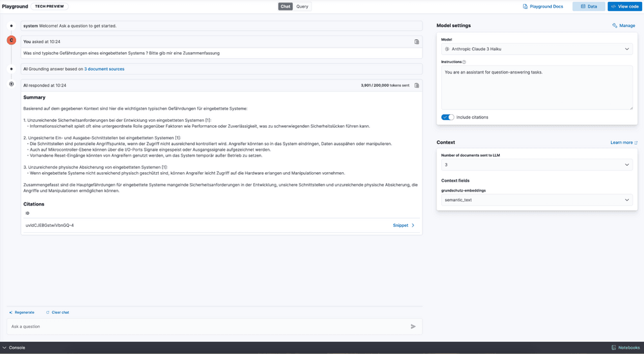Open Notebooks from bottom bar
Viewport: 644px width, 354px height.
click(625, 348)
